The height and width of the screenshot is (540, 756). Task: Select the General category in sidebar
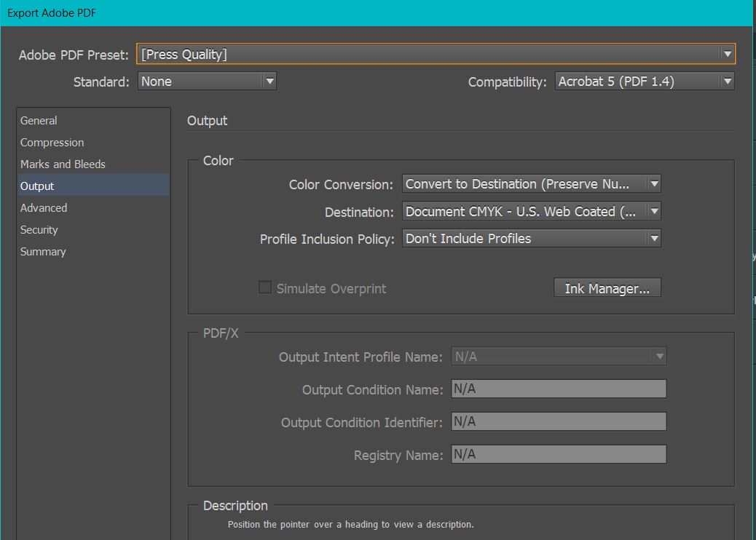click(39, 121)
